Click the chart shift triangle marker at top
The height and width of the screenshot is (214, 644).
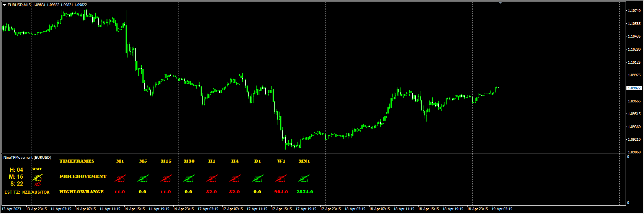pos(500,3)
